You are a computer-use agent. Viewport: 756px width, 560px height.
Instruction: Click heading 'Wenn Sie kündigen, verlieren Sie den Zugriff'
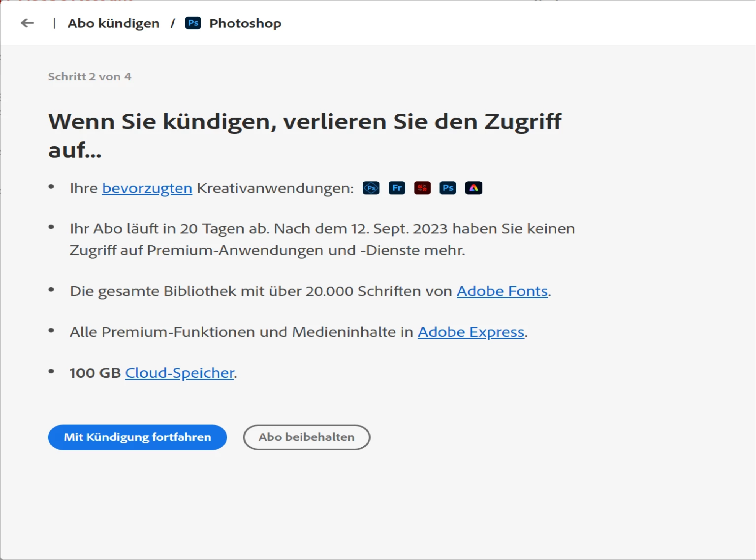[x=305, y=121]
